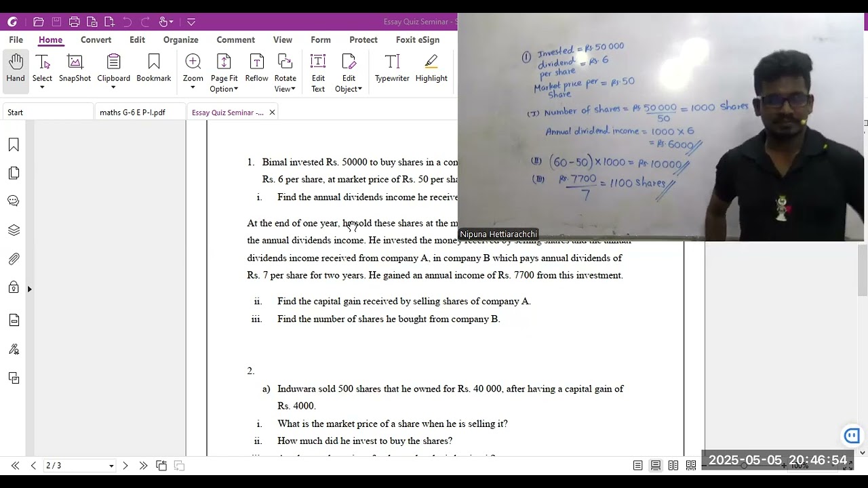Expand the Edit Object dropdown arrow

pos(359,89)
